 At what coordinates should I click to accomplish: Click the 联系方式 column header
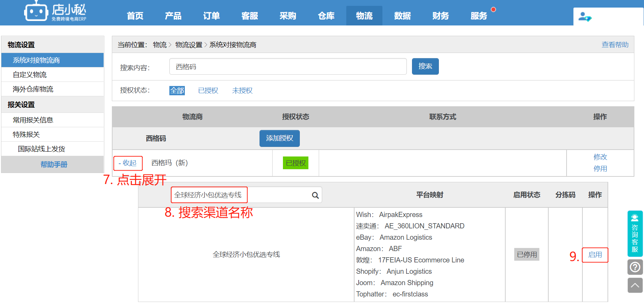point(443,117)
